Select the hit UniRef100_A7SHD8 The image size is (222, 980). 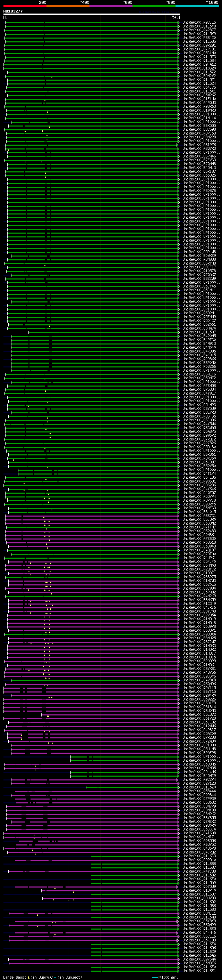point(199,386)
